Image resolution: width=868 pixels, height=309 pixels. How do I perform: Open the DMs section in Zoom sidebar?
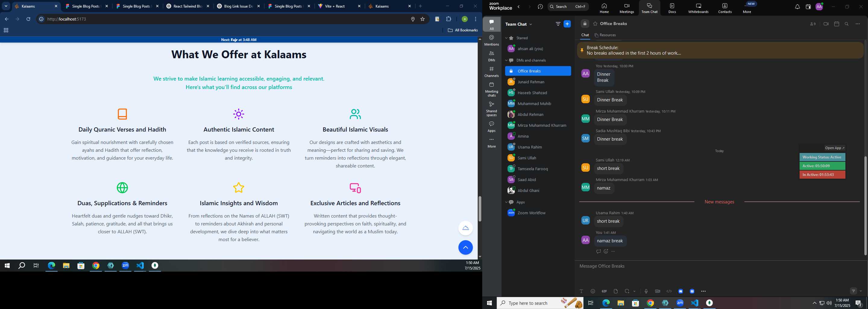(492, 56)
